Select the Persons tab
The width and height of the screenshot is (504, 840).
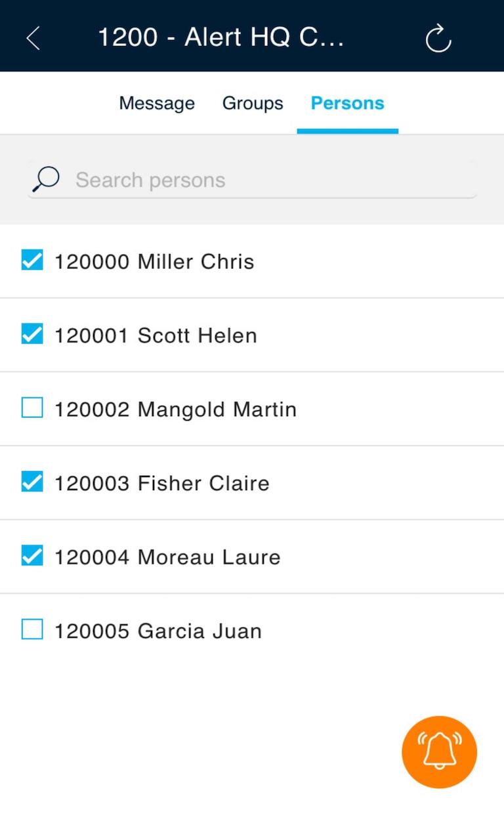tap(347, 104)
